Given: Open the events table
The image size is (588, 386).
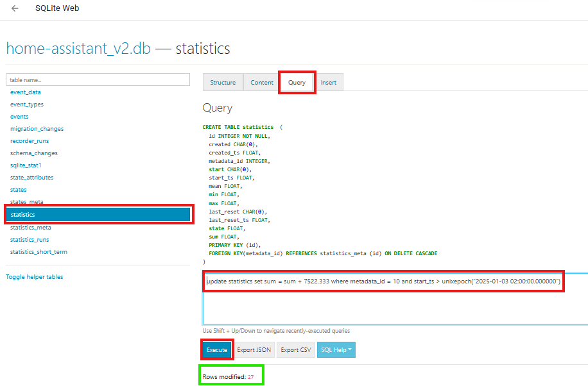Looking at the screenshot, I should pyautogui.click(x=19, y=117).
